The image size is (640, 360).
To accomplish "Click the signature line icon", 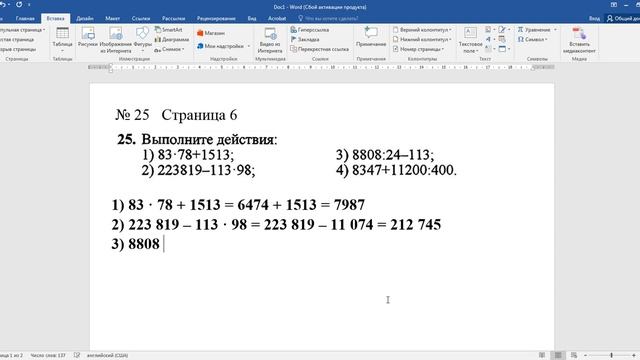I will (x=503, y=30).
